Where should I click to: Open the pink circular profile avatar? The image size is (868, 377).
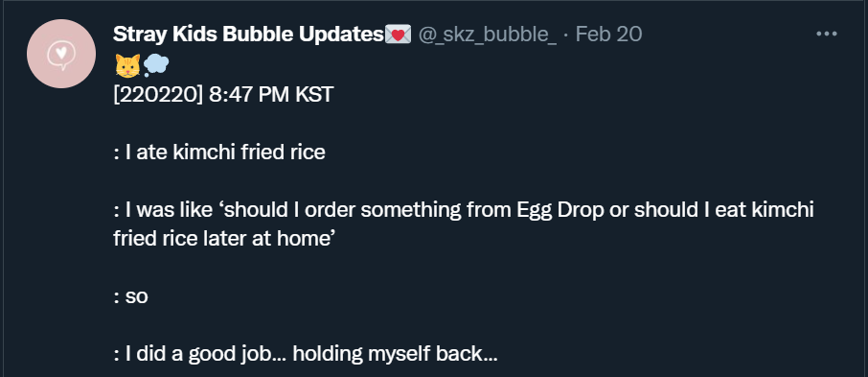tap(61, 54)
